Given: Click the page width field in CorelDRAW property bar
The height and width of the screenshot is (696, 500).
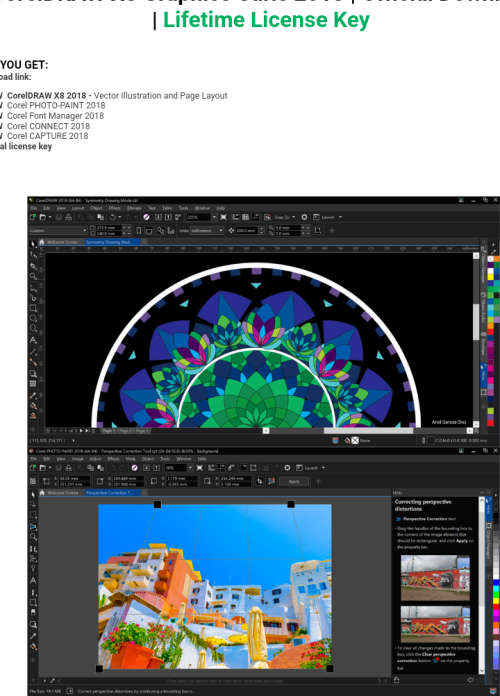Looking at the screenshot, I should click(109, 228).
